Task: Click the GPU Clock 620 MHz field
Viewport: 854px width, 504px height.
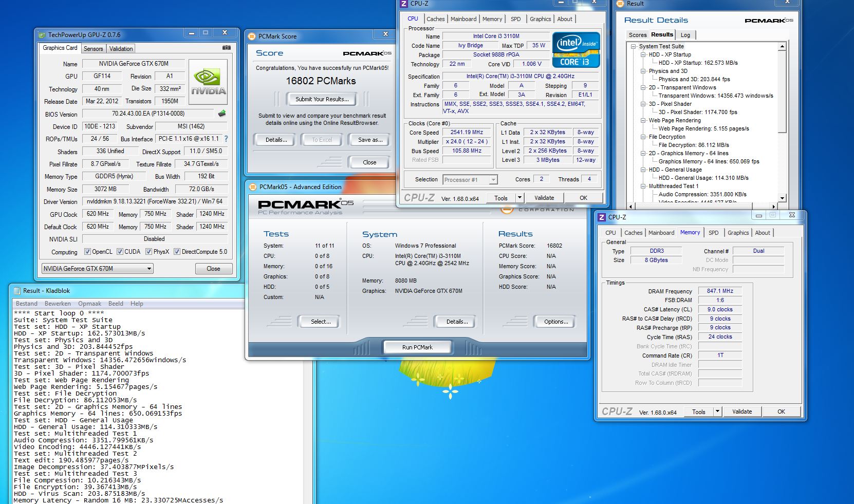Action: [x=98, y=214]
